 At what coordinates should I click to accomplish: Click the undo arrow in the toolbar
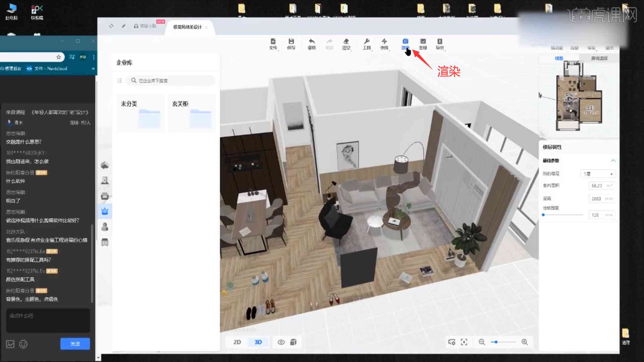(x=312, y=44)
